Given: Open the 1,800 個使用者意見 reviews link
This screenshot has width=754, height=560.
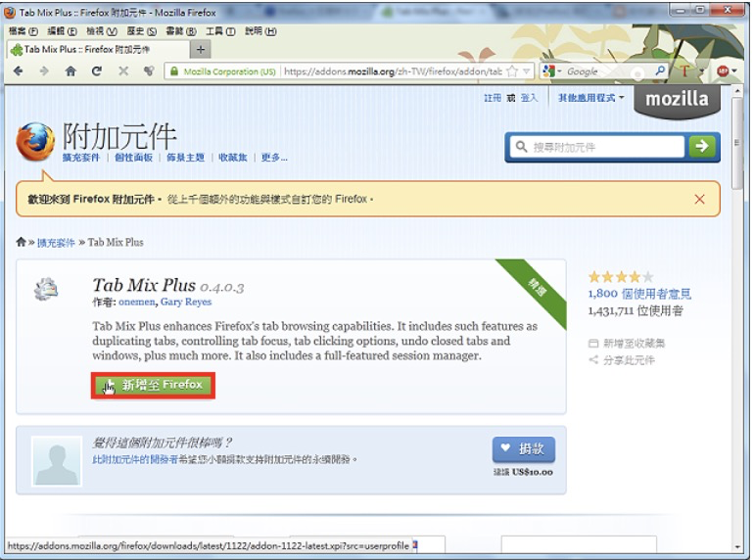Looking at the screenshot, I should tap(639, 294).
